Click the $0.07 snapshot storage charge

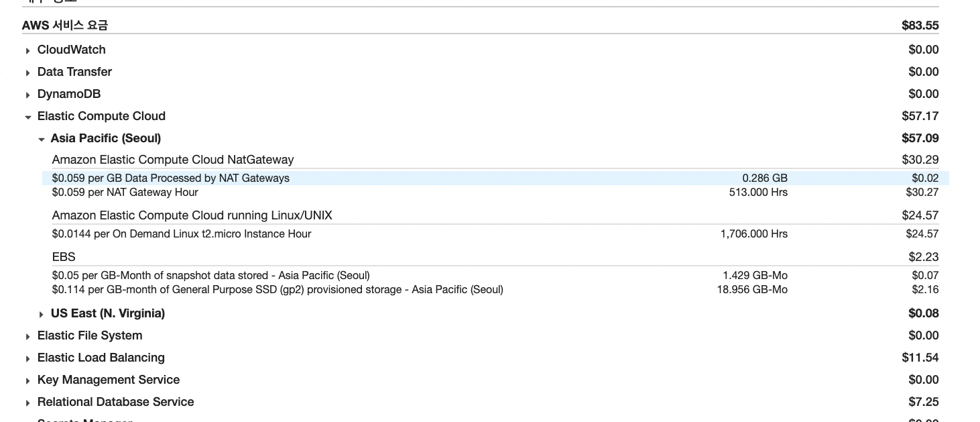926,276
